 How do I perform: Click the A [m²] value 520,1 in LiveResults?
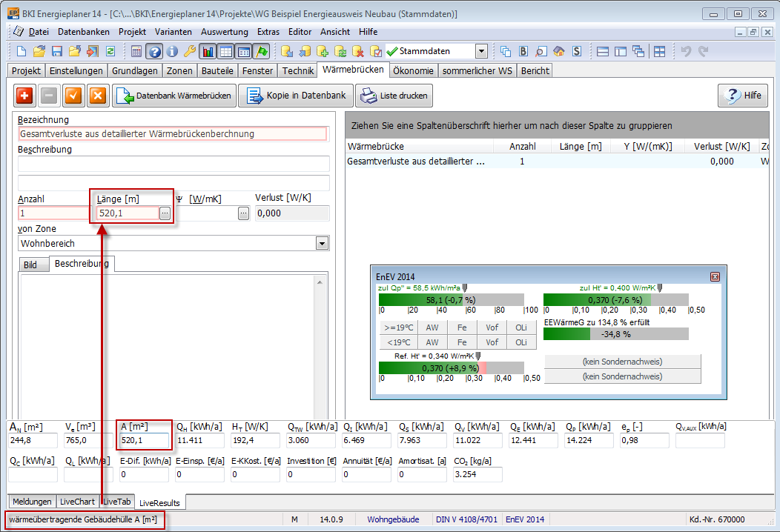click(144, 441)
